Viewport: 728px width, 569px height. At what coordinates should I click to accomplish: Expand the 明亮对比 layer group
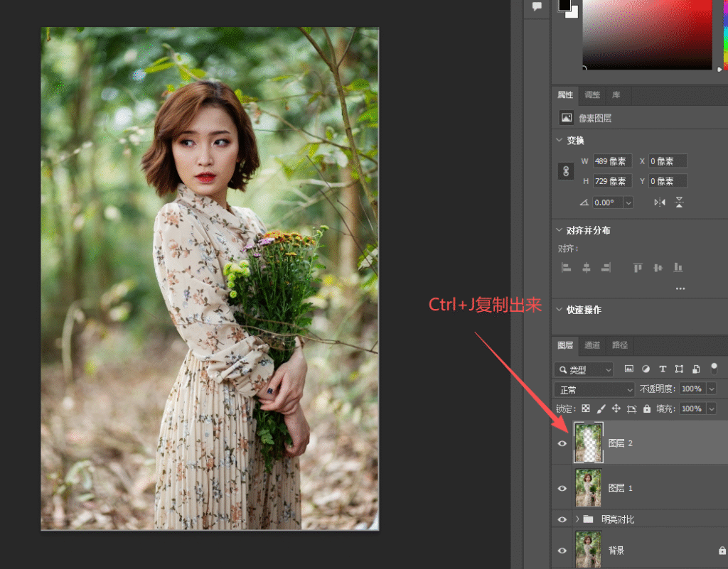(577, 519)
